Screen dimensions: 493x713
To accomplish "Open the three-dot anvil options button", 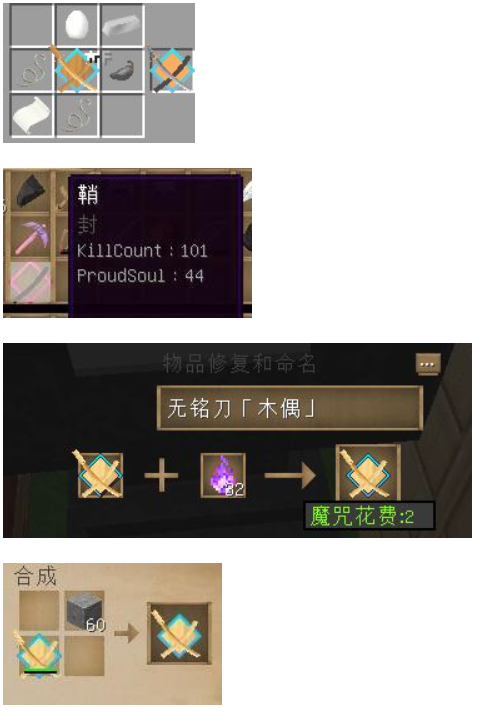I will tap(428, 364).
